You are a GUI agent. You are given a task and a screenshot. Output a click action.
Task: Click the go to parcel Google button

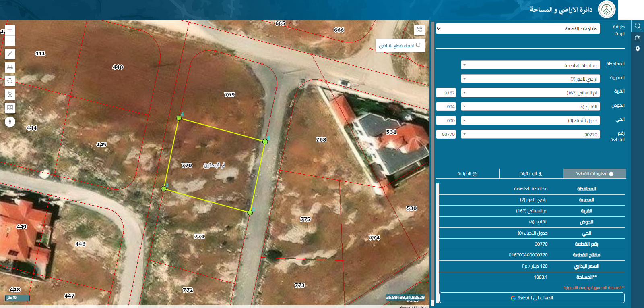tap(532, 298)
